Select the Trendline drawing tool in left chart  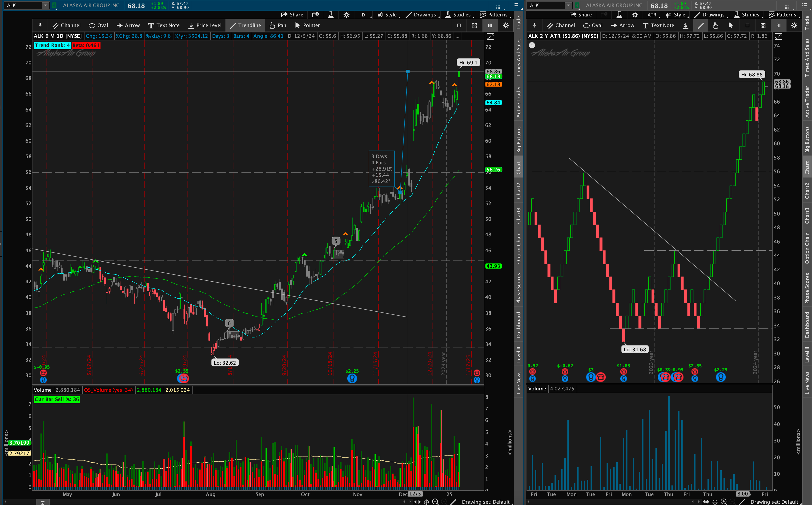[x=245, y=25]
